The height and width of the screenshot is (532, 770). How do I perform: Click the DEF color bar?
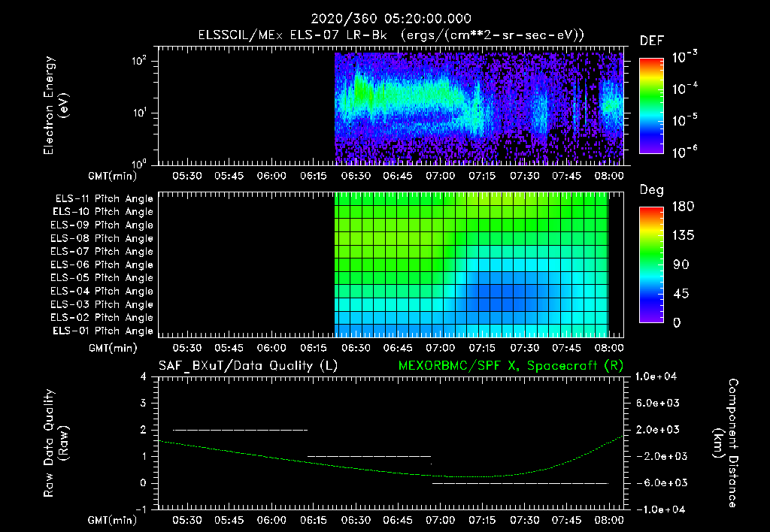pyautogui.click(x=651, y=106)
